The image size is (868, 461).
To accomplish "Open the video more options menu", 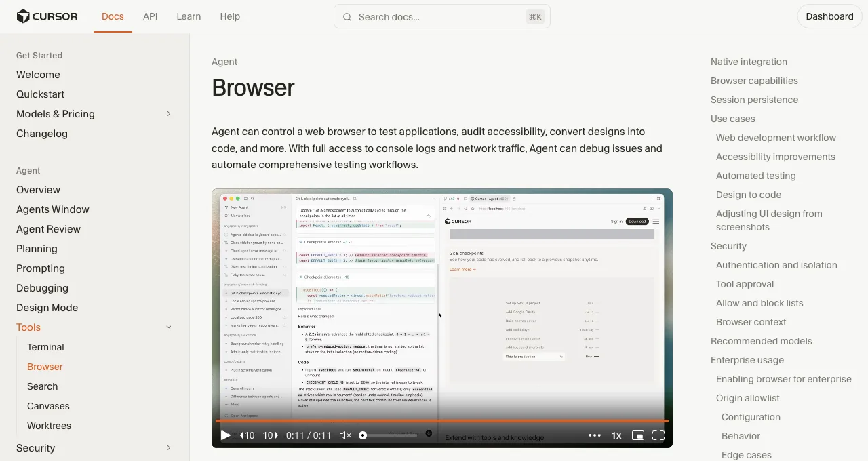I will (x=595, y=435).
